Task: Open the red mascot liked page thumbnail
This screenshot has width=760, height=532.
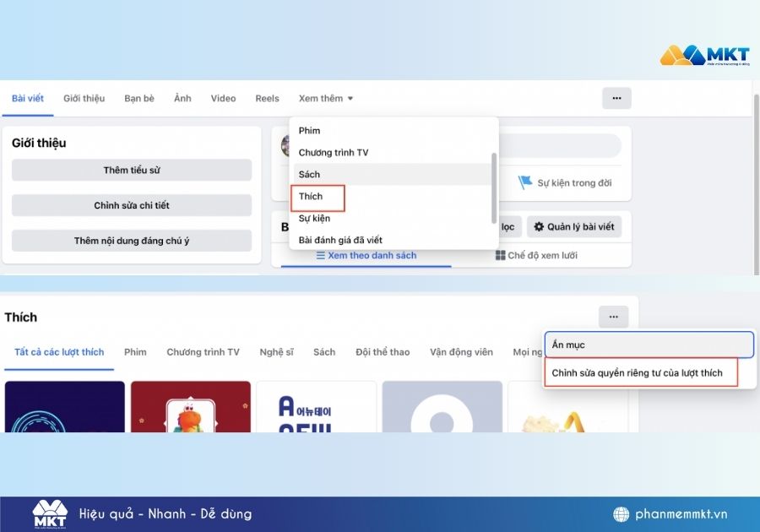Action: tap(191, 406)
